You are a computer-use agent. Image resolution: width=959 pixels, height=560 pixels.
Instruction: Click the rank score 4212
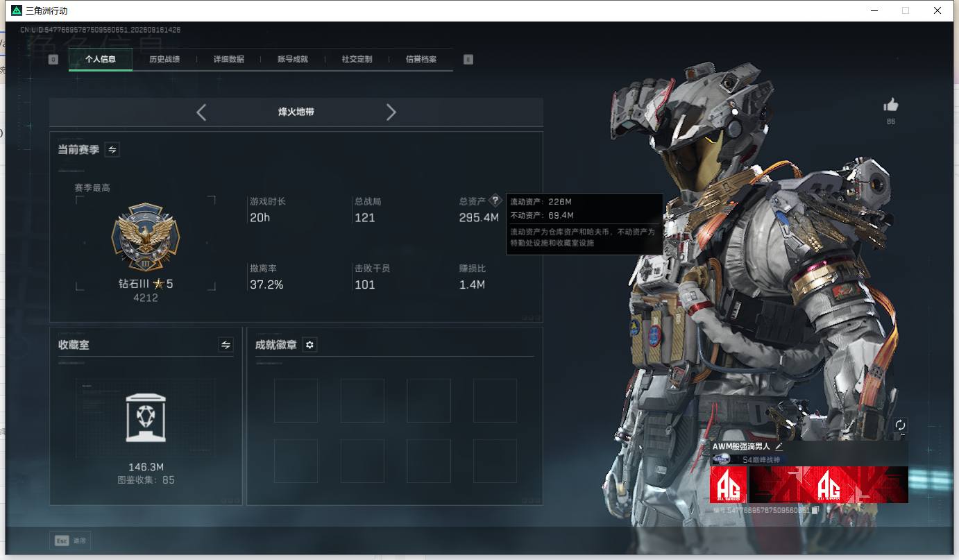click(x=146, y=298)
